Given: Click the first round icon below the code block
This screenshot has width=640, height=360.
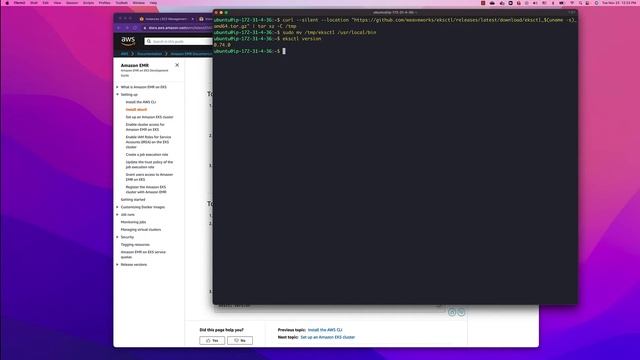Looking at the screenshot, I should coord(452,312).
